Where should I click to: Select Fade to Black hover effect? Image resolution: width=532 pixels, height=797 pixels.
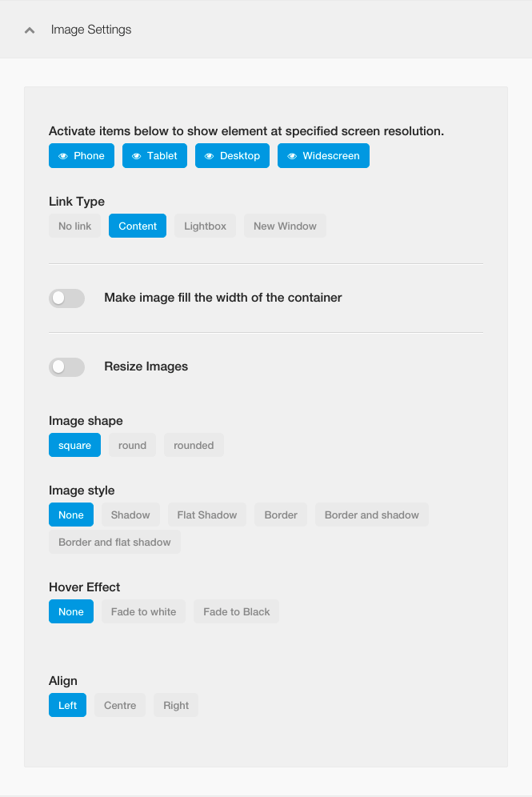[x=236, y=611]
